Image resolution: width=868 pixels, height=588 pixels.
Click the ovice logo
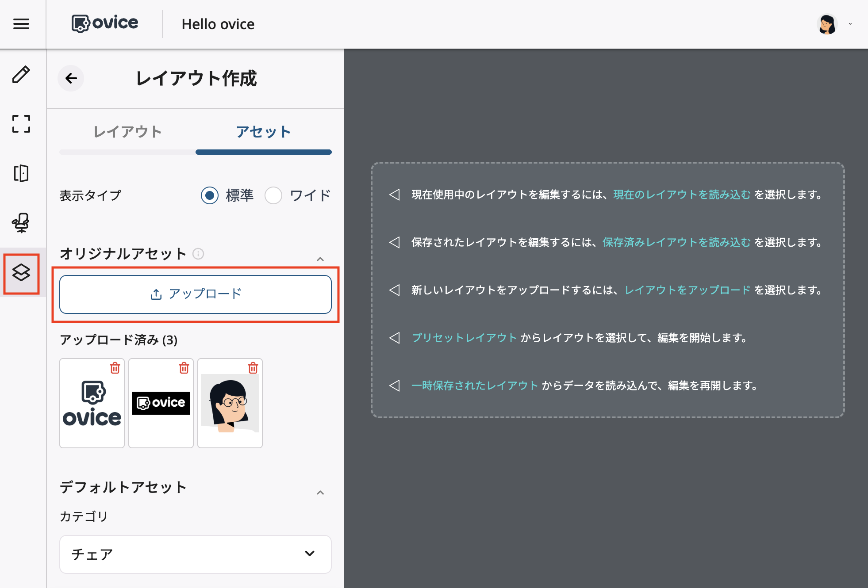(105, 23)
